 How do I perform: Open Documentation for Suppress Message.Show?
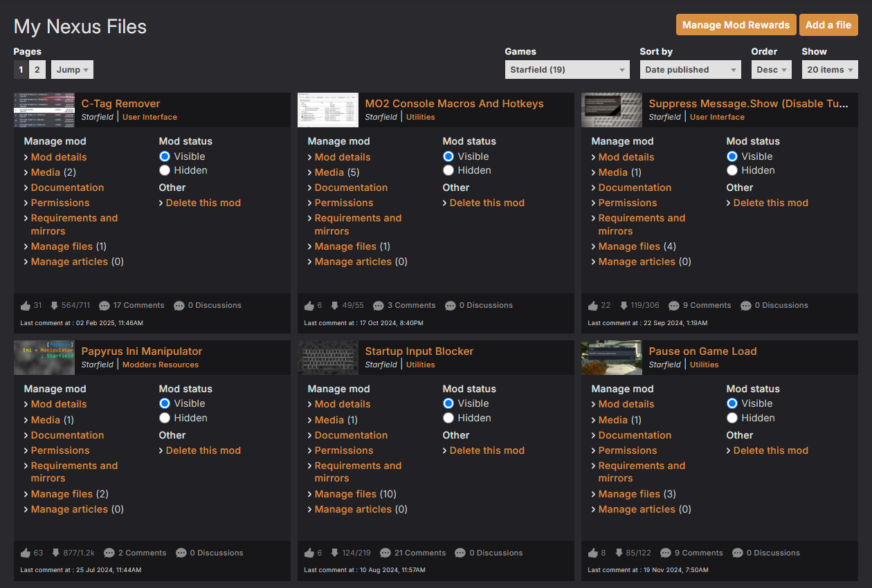[635, 187]
